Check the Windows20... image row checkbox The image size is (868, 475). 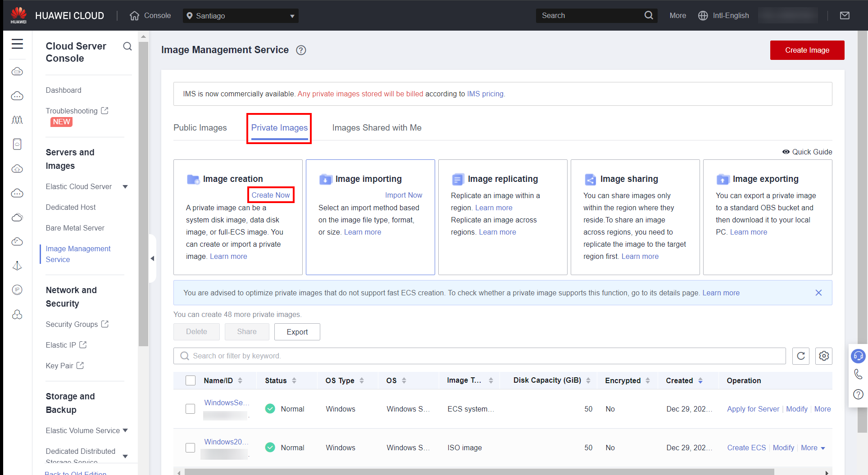191,448
